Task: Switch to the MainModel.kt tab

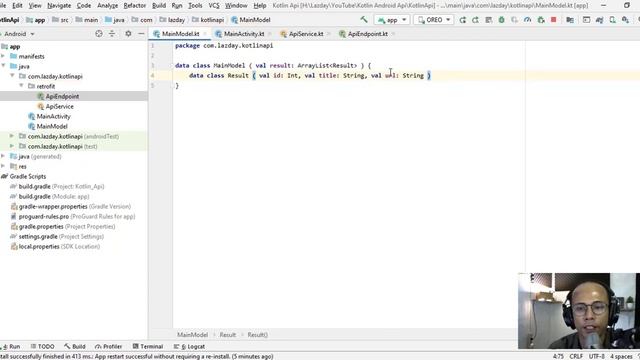Action: coord(180,34)
